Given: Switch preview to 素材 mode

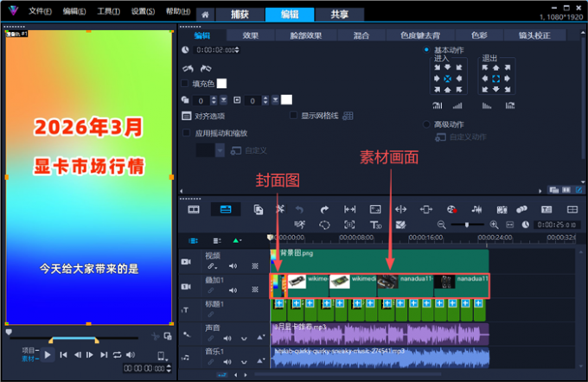Looking at the screenshot, I should pos(29,359).
